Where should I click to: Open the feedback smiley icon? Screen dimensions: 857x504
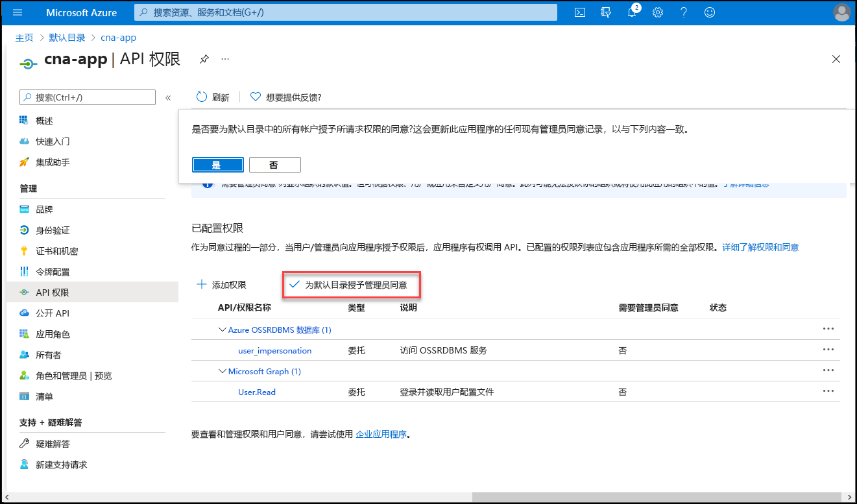click(710, 12)
